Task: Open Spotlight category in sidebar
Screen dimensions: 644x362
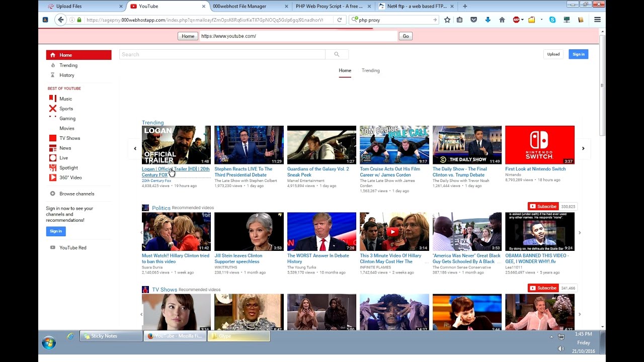Action: (x=69, y=168)
